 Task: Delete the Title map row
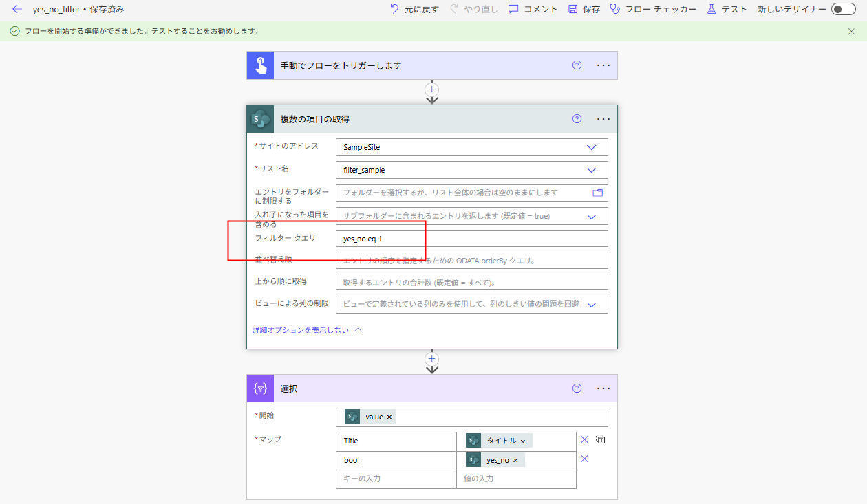(x=584, y=440)
